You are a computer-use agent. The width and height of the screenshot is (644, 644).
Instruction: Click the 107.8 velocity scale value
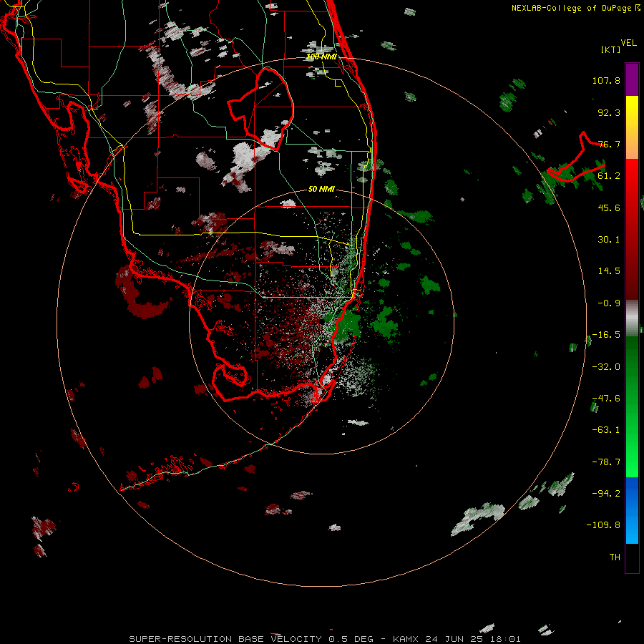click(x=606, y=80)
